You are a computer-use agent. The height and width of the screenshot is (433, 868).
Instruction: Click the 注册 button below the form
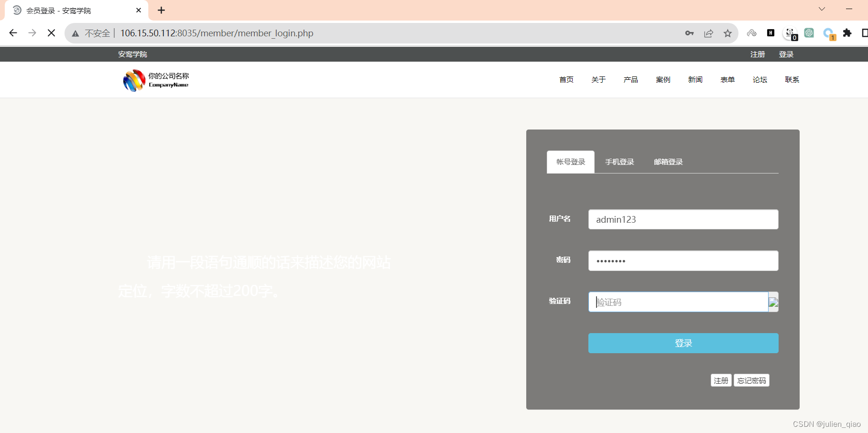point(721,380)
